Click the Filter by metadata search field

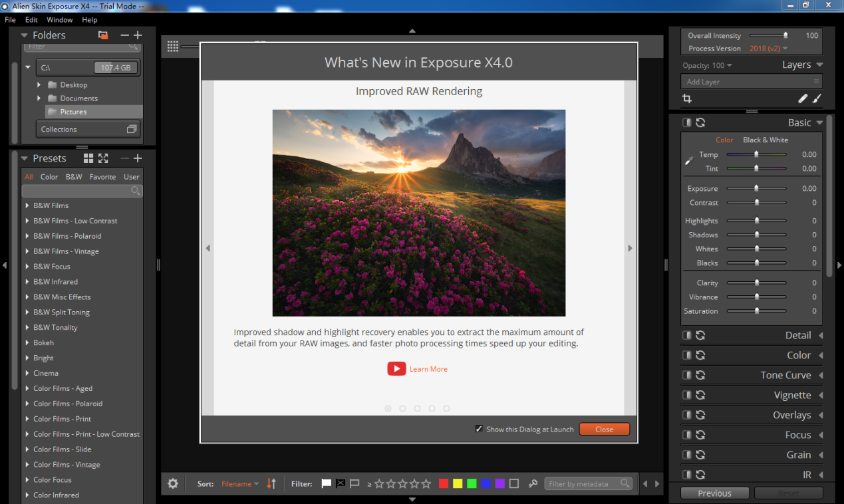(588, 483)
